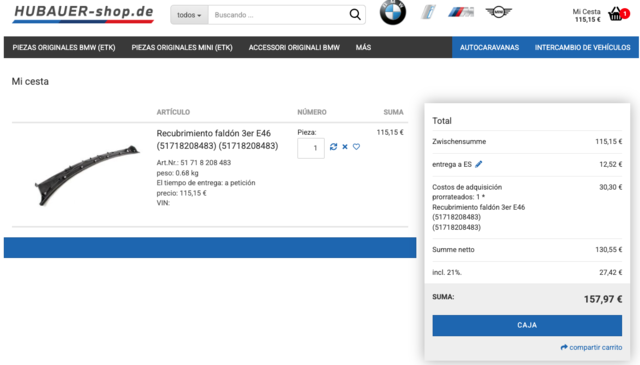Image resolution: width=640 pixels, height=365 pixels.
Task: Open the 'Más' menu item
Action: 363,47
